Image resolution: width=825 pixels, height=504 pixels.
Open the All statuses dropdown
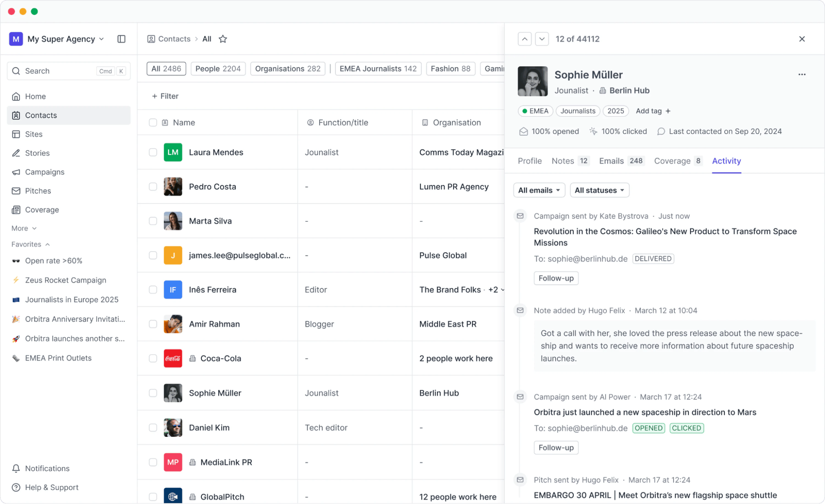click(x=599, y=190)
